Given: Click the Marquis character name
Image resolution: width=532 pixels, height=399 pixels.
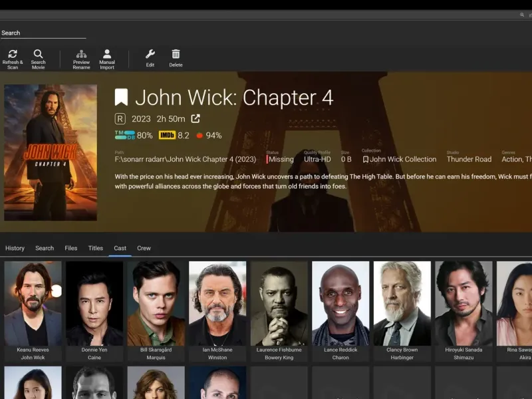Looking at the screenshot, I should (156, 358).
